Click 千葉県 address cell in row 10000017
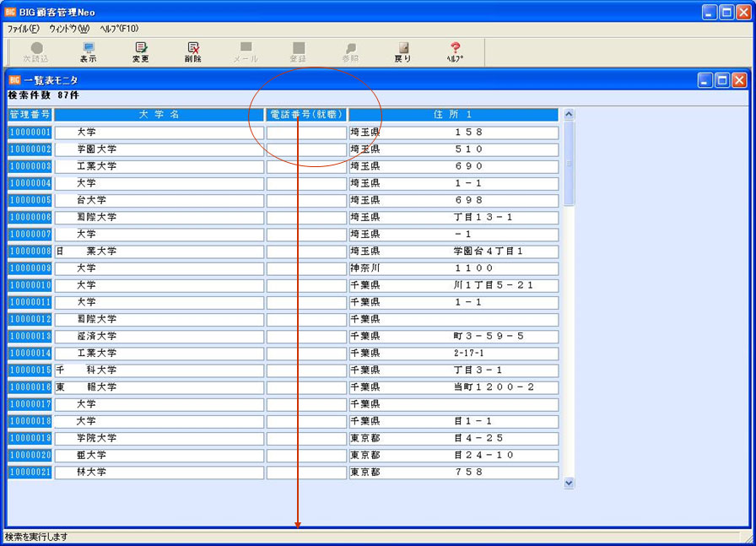 pos(454,405)
